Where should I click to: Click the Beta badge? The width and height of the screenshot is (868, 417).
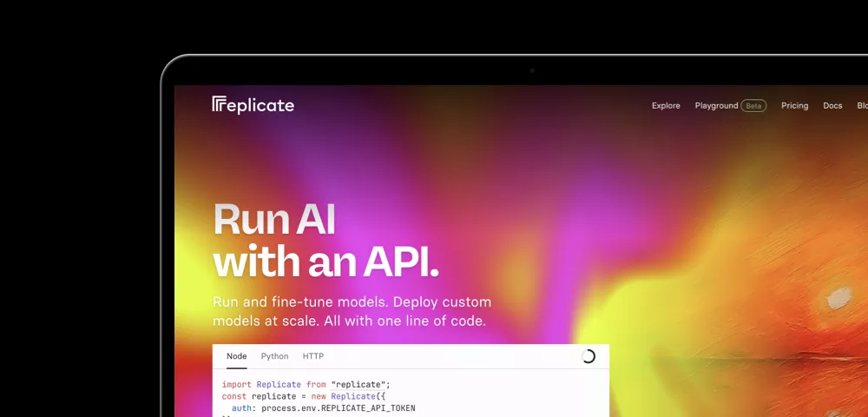pos(753,106)
